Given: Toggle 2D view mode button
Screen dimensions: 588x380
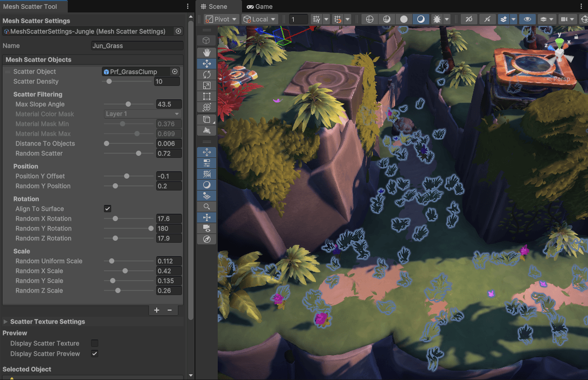Looking at the screenshot, I should pos(469,19).
